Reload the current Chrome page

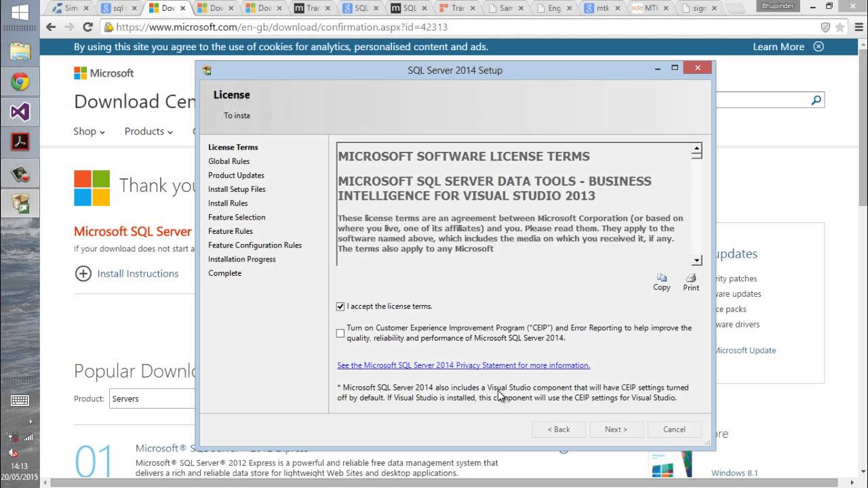[87, 27]
